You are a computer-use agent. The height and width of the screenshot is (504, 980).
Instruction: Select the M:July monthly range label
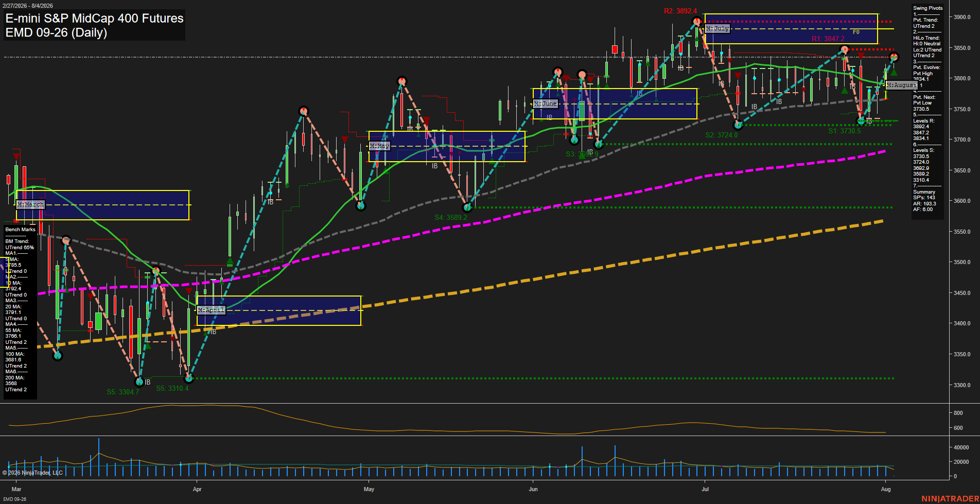(717, 28)
